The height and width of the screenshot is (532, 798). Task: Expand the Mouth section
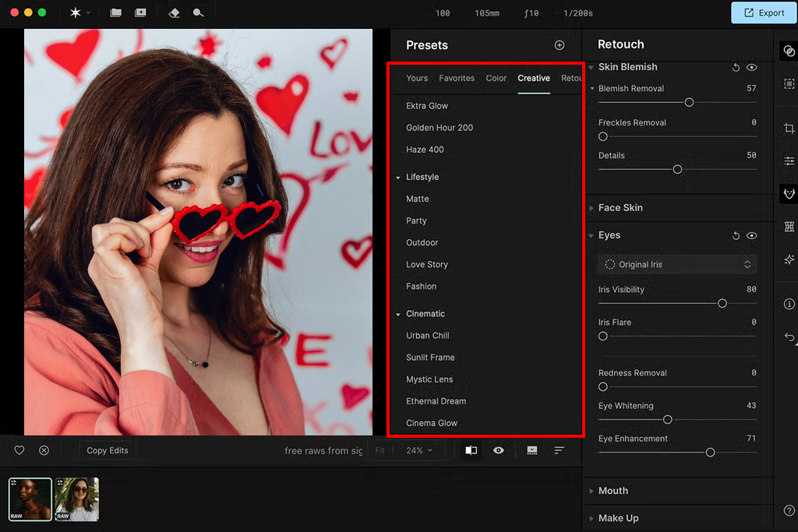[591, 491]
